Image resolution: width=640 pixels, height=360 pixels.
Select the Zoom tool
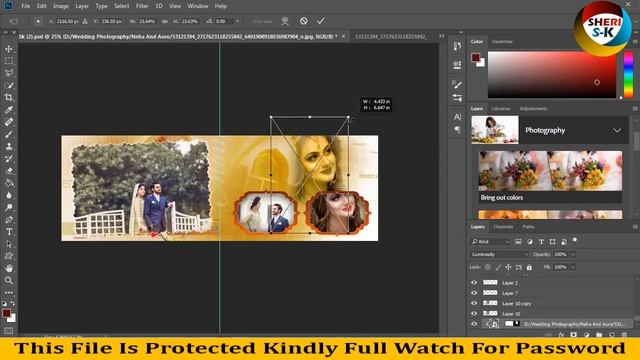point(9,280)
